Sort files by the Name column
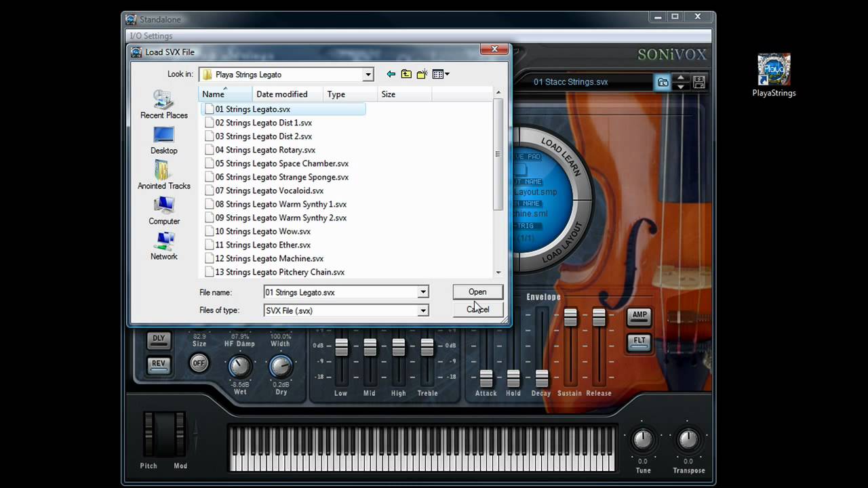Screen dimensions: 868x488 pos(226,94)
